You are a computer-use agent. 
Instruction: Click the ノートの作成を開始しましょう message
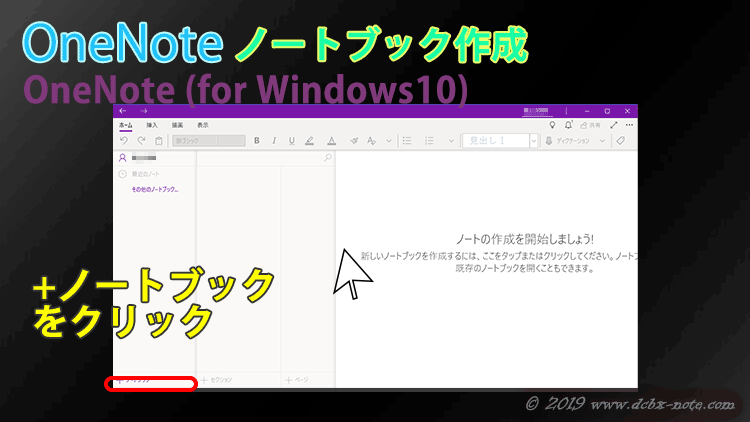525,239
